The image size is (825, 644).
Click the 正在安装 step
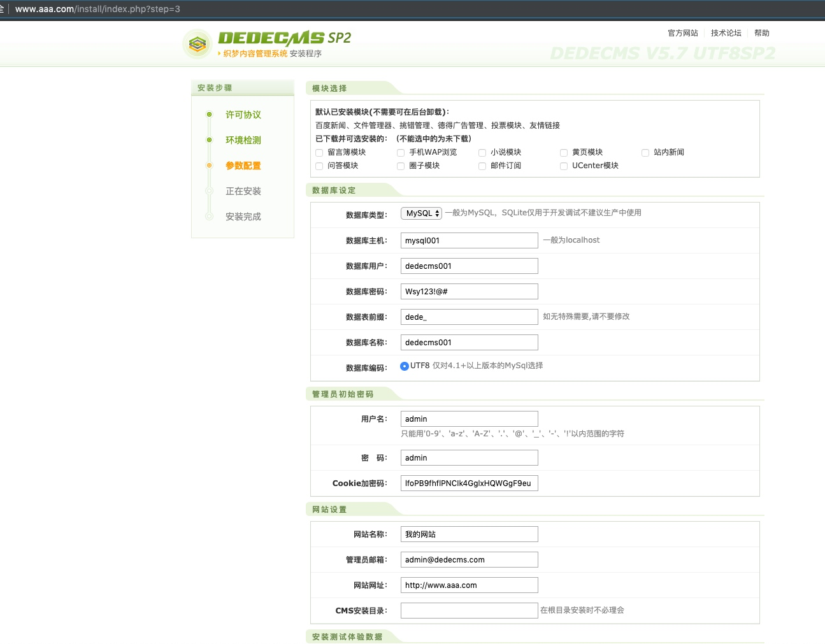[x=243, y=191]
